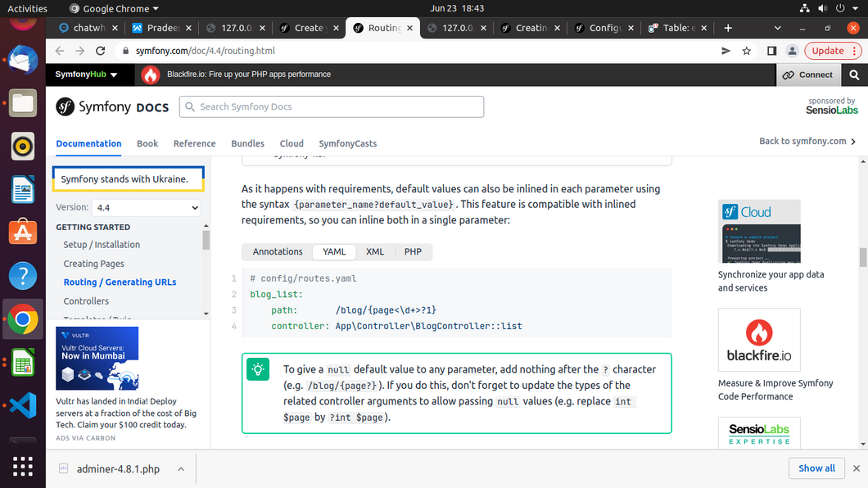Open the Chrome profile avatar

click(792, 51)
